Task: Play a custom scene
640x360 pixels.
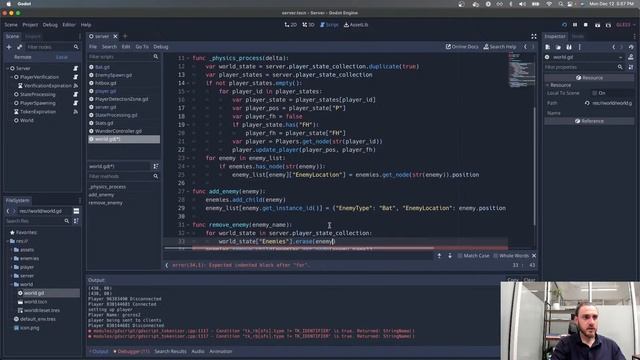Action: click(608, 25)
